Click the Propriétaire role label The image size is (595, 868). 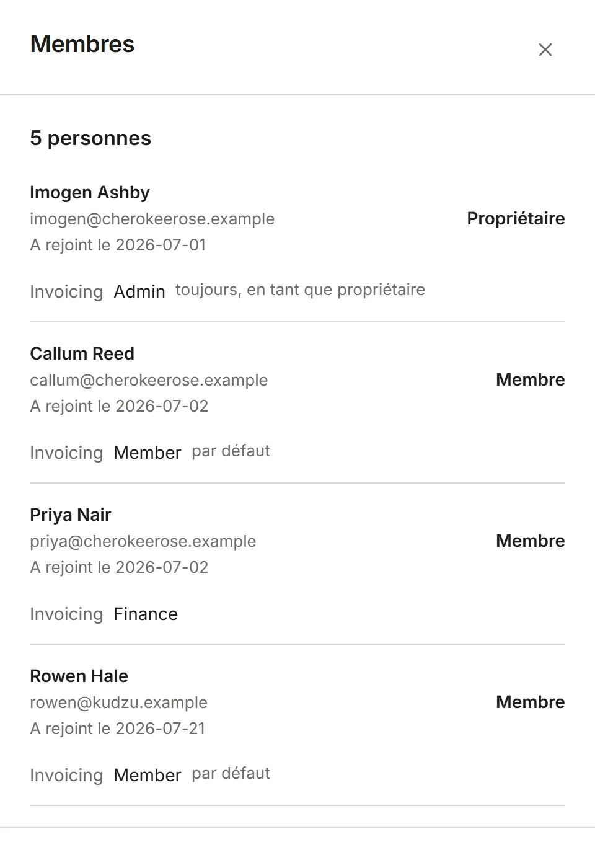point(516,218)
